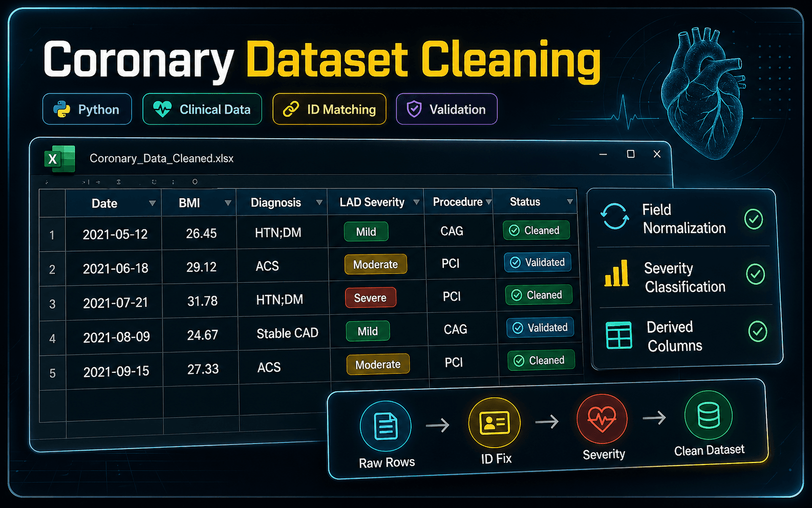Click the Validated status in row 2
812x508 pixels.
538,262
